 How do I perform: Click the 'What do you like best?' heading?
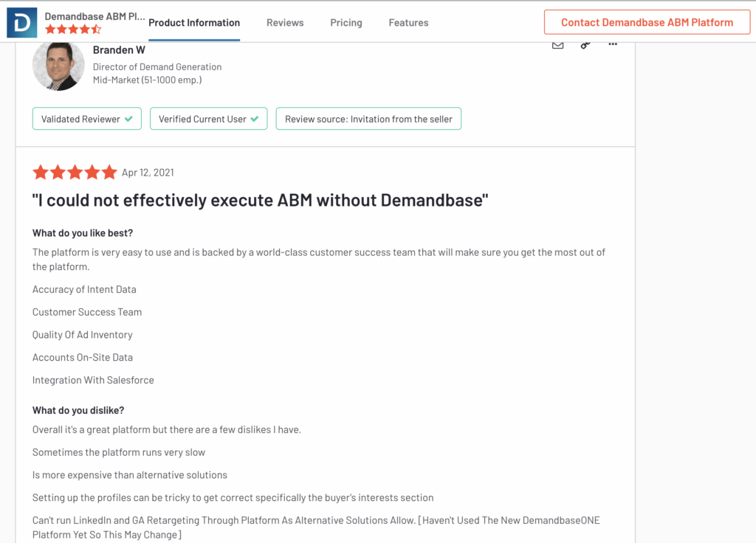point(83,233)
